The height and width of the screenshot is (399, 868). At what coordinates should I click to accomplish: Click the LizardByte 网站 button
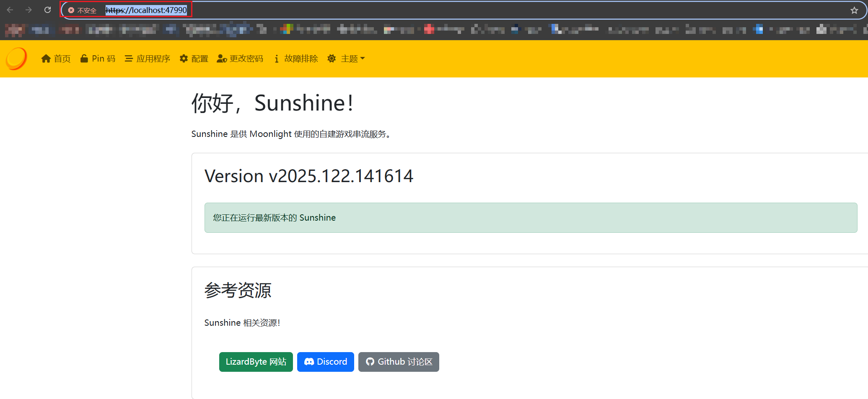256,362
